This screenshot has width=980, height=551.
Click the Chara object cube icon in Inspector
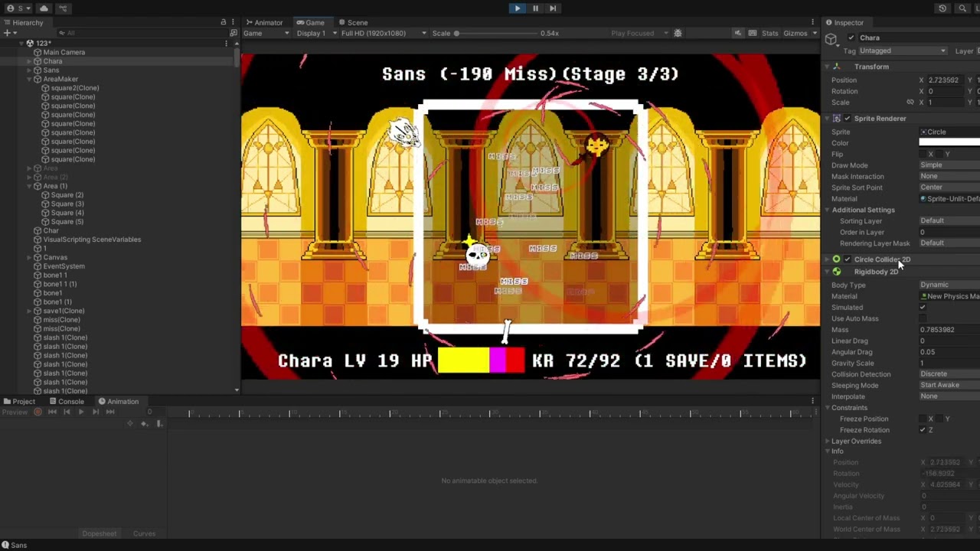831,39
